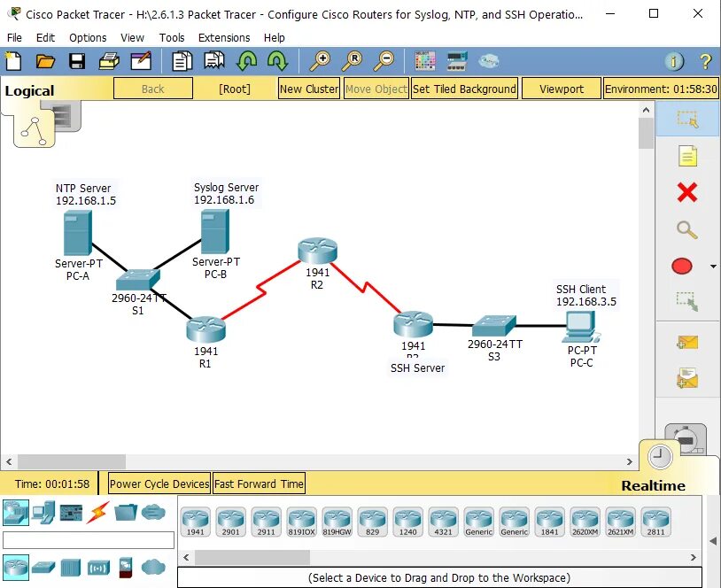Click the Zoom Reset magnifier icon
The image size is (721, 588).
(353, 61)
